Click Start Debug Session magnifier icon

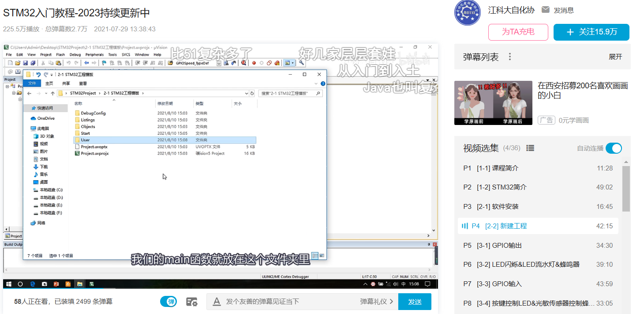243,63
